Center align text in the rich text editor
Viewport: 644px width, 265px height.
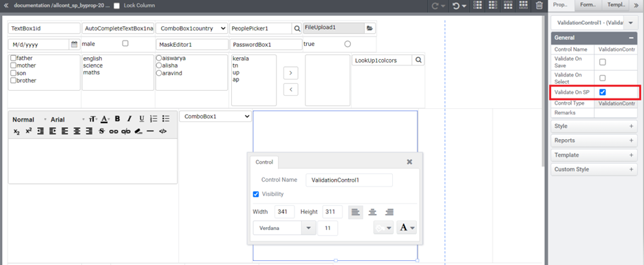[77, 131]
